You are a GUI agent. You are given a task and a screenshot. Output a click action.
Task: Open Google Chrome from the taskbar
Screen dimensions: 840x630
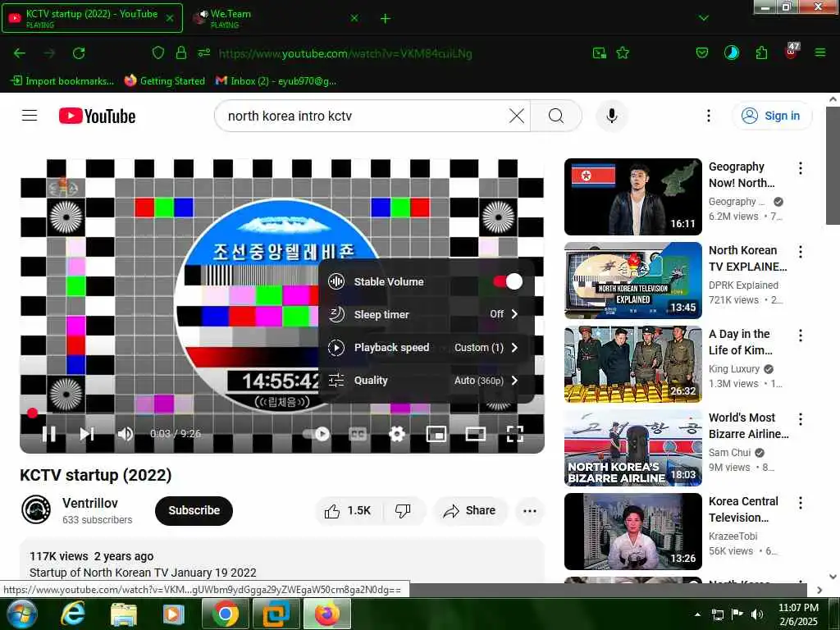tap(225, 614)
